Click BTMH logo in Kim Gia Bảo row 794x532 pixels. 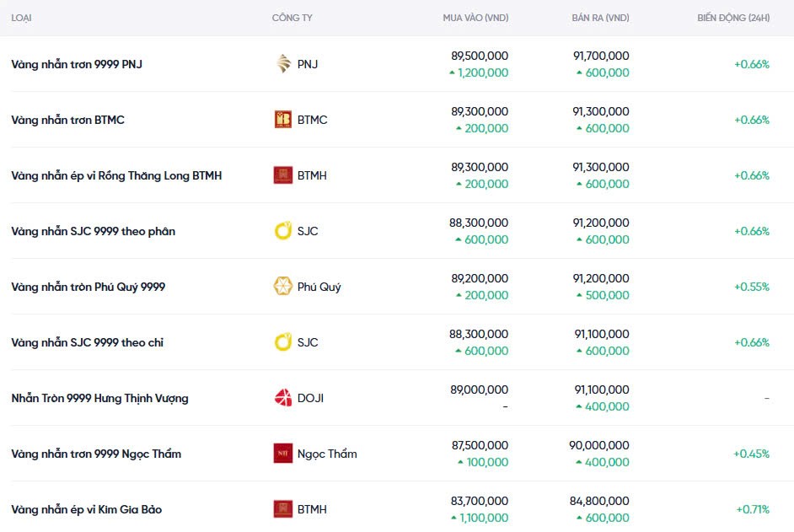point(283,509)
